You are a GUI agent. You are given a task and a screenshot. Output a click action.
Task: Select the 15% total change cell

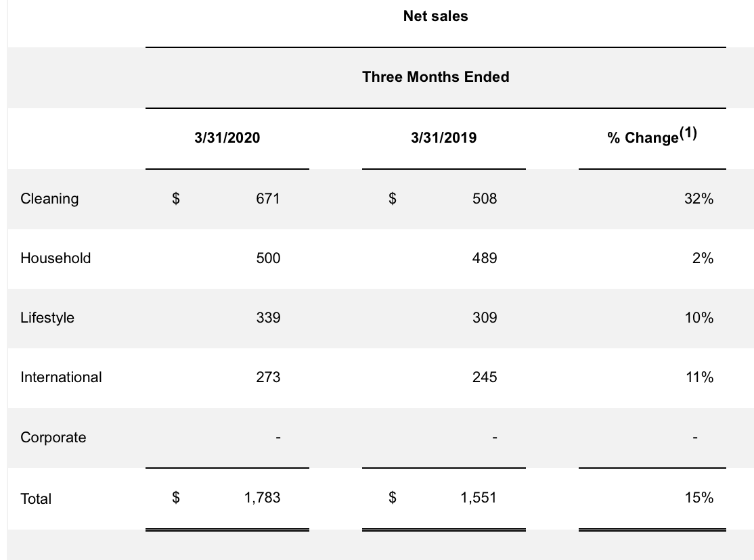(x=698, y=498)
